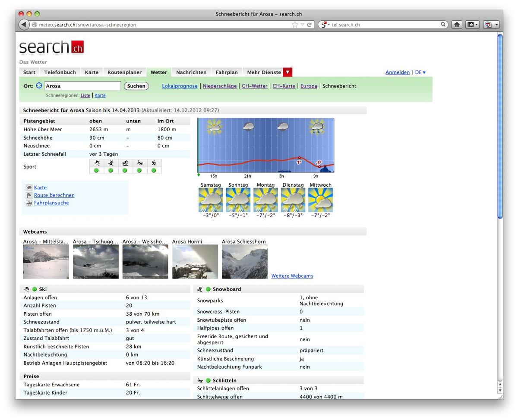The width and height of the screenshot is (518, 420).
Task: Go back with the browser back arrow
Action: click(x=24, y=25)
